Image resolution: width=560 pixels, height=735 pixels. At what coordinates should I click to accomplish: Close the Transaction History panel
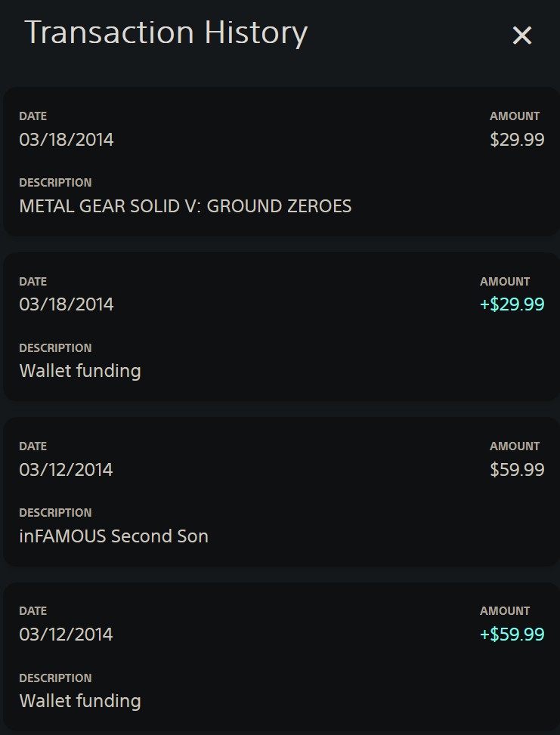[x=522, y=36]
